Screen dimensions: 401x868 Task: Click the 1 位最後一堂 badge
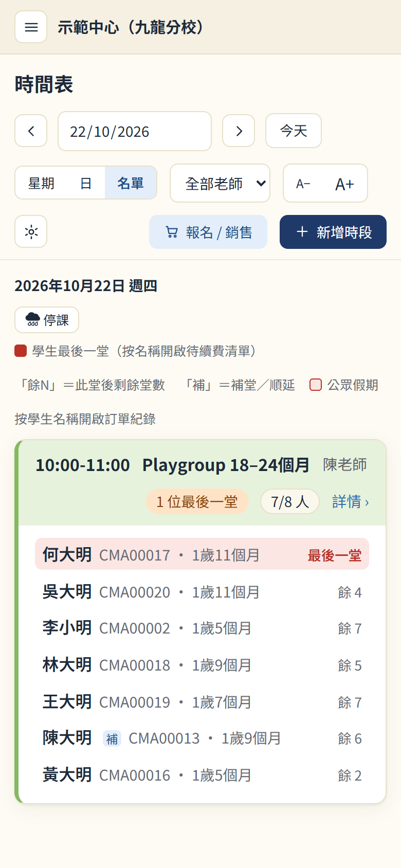(x=197, y=501)
